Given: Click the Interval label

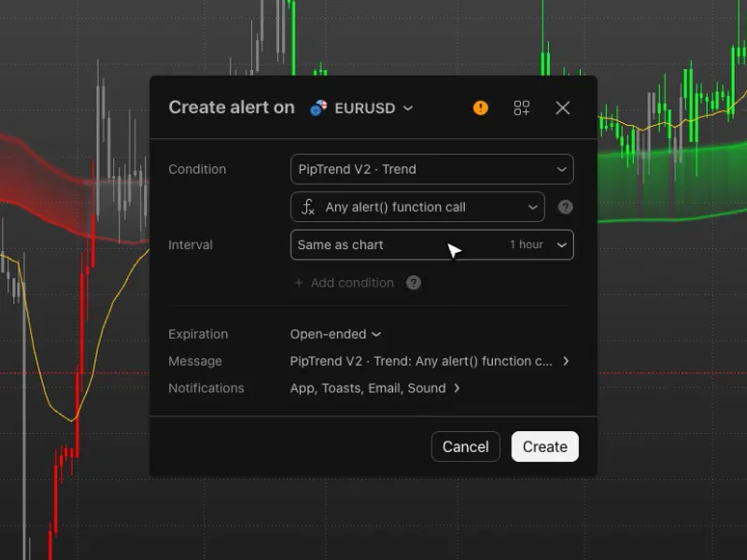Looking at the screenshot, I should coord(190,245).
